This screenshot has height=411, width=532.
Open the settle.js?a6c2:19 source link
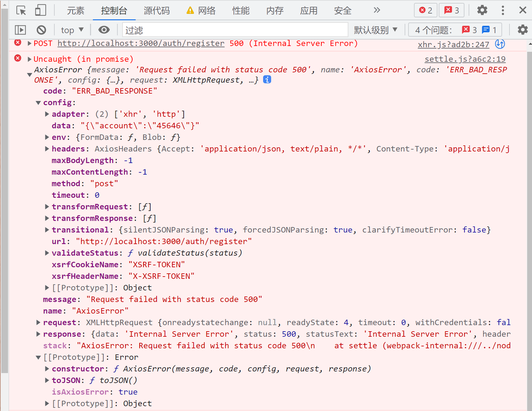coord(465,59)
